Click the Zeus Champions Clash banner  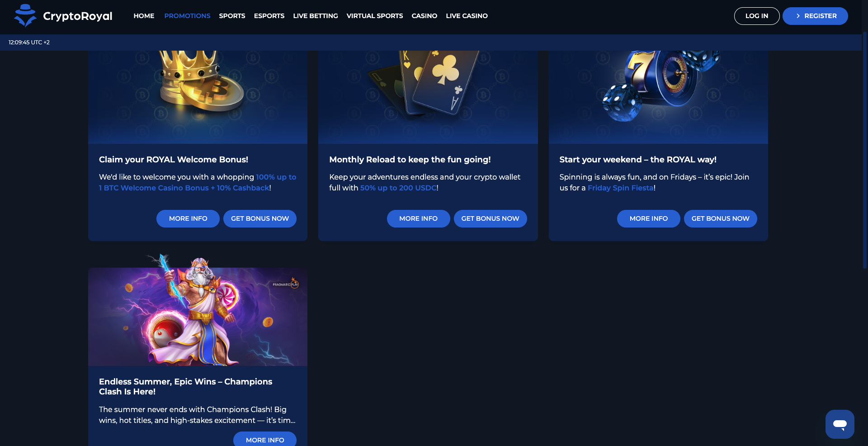[x=198, y=312]
